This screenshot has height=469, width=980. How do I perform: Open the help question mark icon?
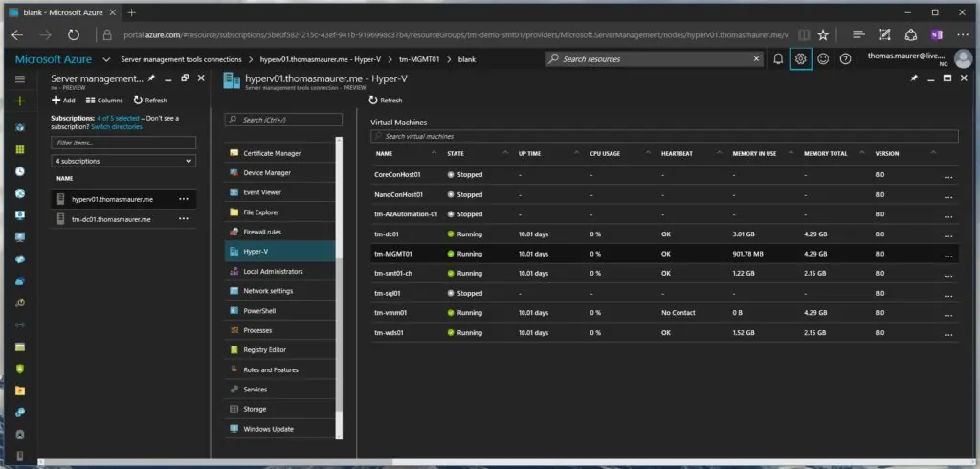[x=846, y=59]
